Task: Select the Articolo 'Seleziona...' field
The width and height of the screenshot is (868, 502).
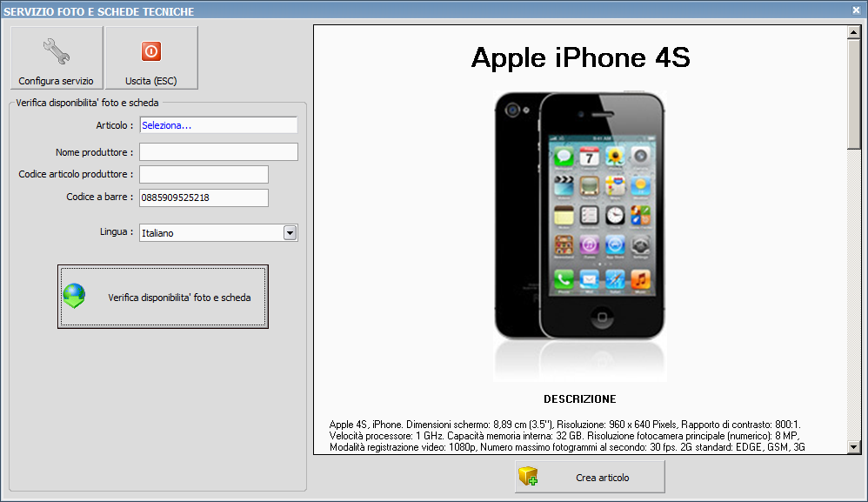Action: 218,125
